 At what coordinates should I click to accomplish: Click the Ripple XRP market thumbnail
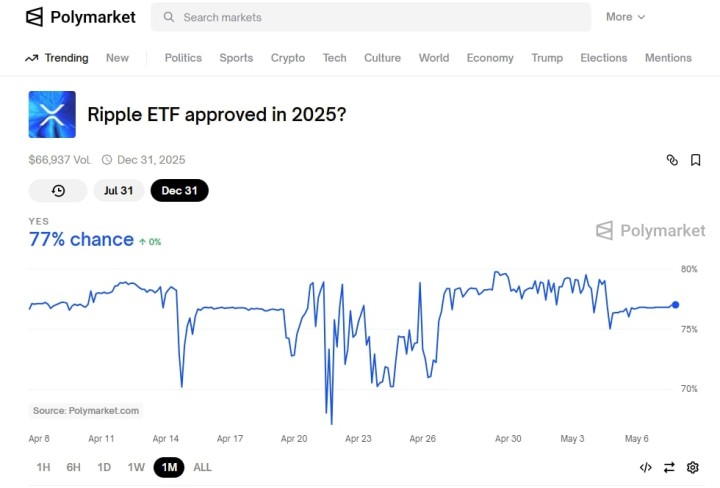click(x=52, y=114)
